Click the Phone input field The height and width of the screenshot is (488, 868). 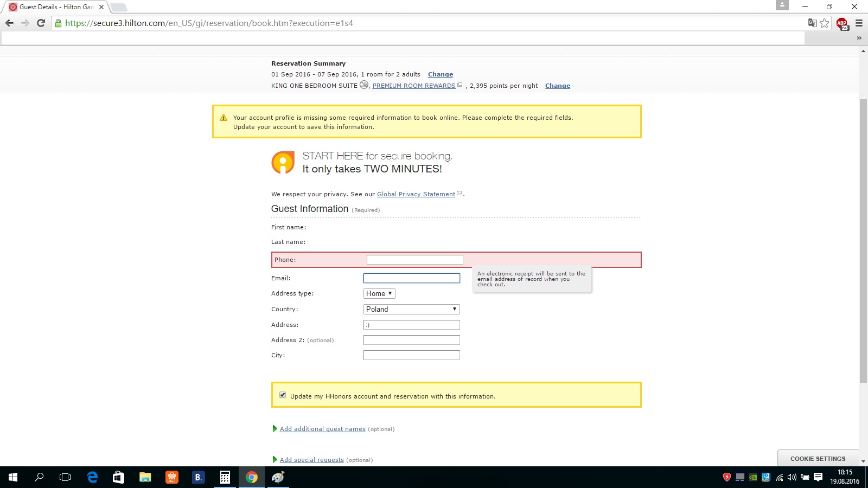(x=415, y=260)
